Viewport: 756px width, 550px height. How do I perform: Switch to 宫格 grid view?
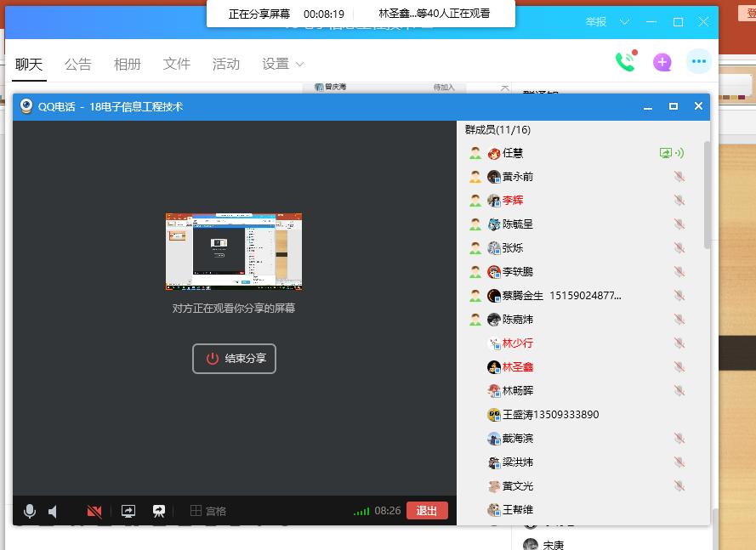[x=208, y=511]
